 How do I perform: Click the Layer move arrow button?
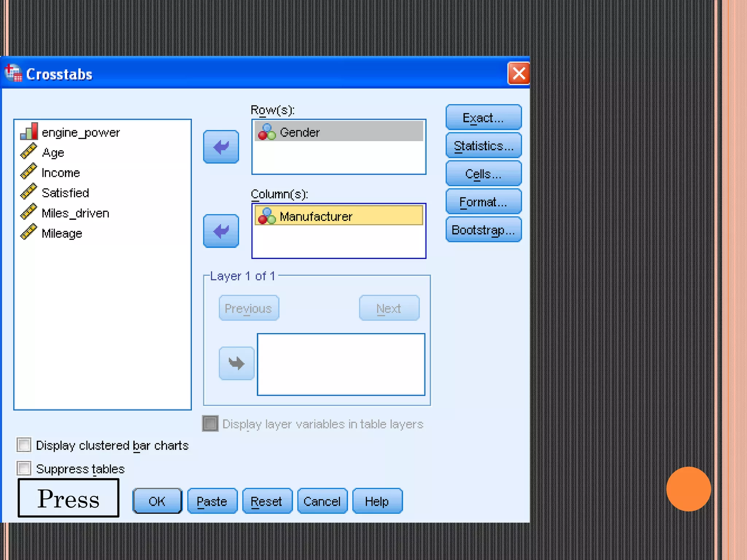coord(236,363)
